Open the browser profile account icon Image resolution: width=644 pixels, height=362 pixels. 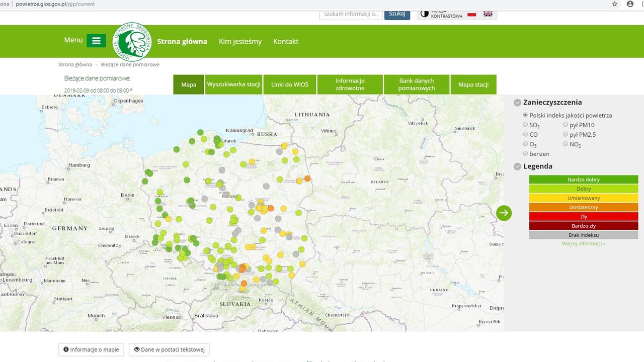tap(630, 4)
